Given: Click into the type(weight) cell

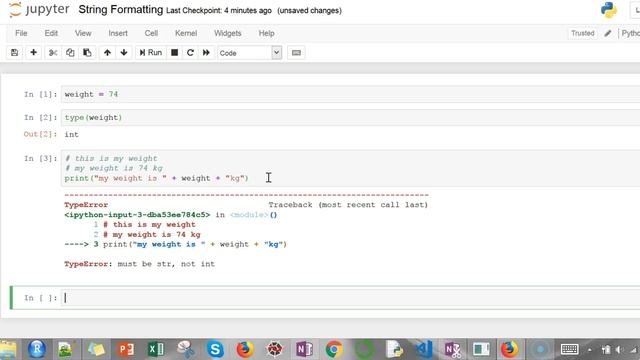Looking at the screenshot, I should 351,118.
